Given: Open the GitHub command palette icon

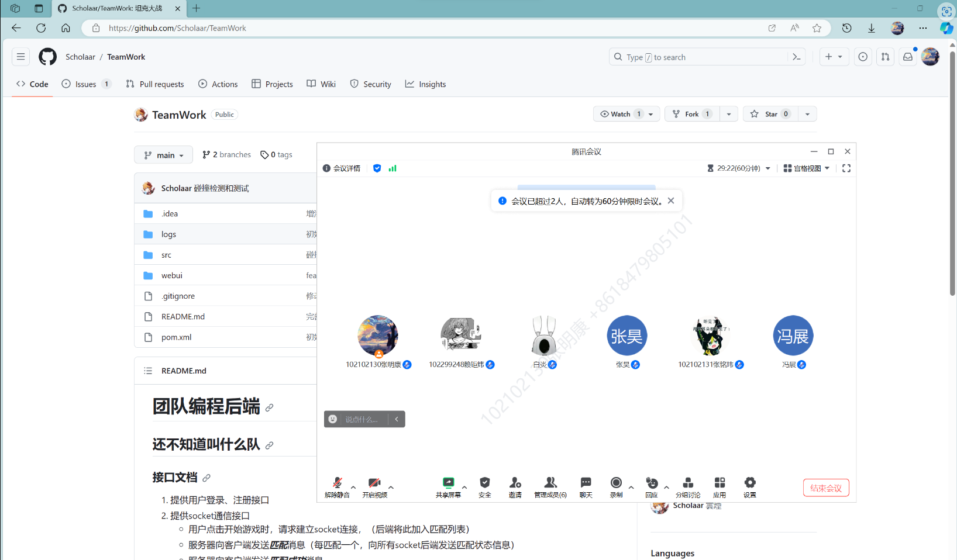Looking at the screenshot, I should pyautogui.click(x=796, y=57).
